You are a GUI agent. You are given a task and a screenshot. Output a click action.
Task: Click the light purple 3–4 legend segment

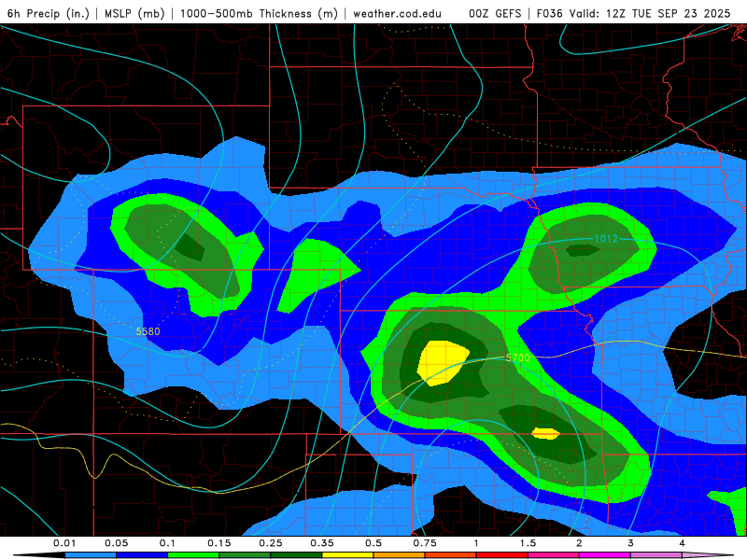[x=656, y=555]
